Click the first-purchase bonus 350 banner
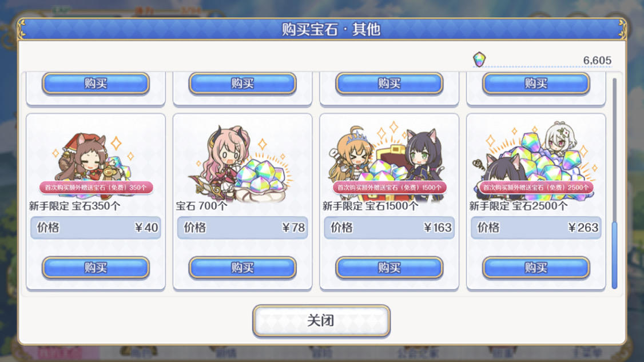644x362 pixels. (96, 188)
